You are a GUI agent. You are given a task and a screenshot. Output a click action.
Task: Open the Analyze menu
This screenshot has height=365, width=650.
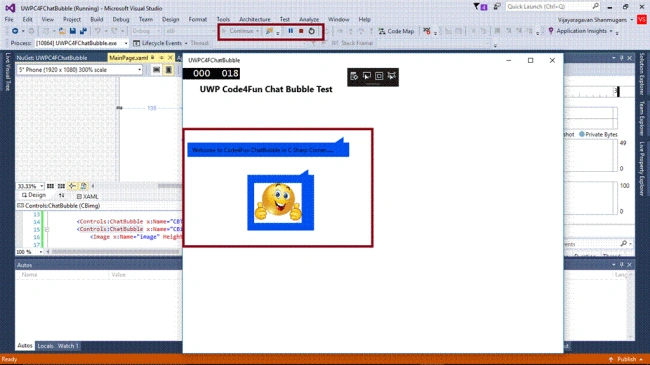309,19
